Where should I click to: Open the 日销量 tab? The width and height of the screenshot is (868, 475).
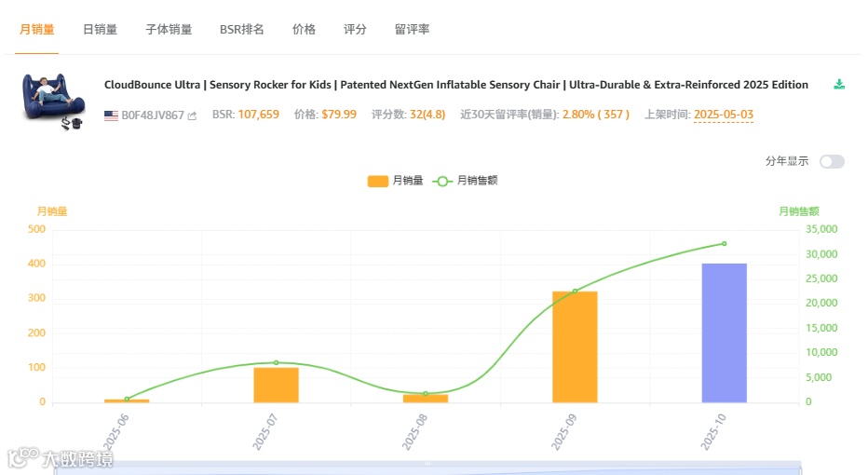click(100, 30)
